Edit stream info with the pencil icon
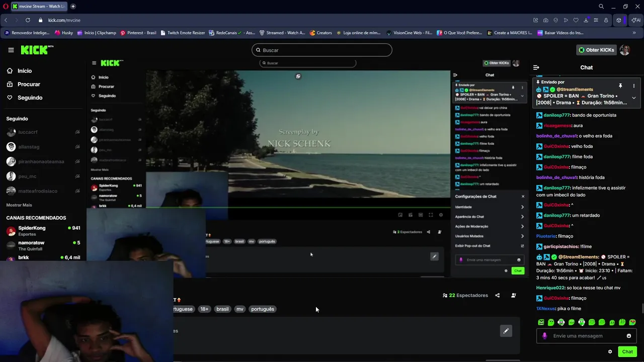The image size is (644, 362). (506, 331)
